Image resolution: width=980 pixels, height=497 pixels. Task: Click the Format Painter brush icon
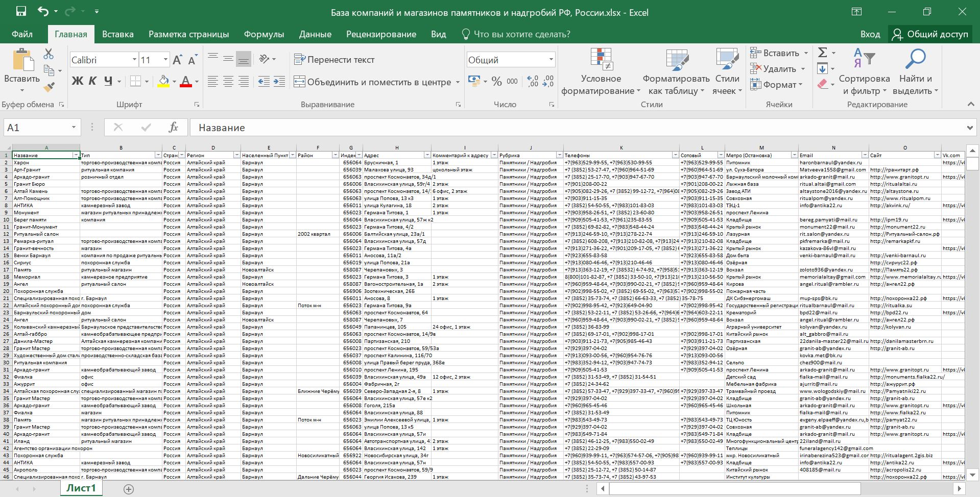tap(49, 88)
